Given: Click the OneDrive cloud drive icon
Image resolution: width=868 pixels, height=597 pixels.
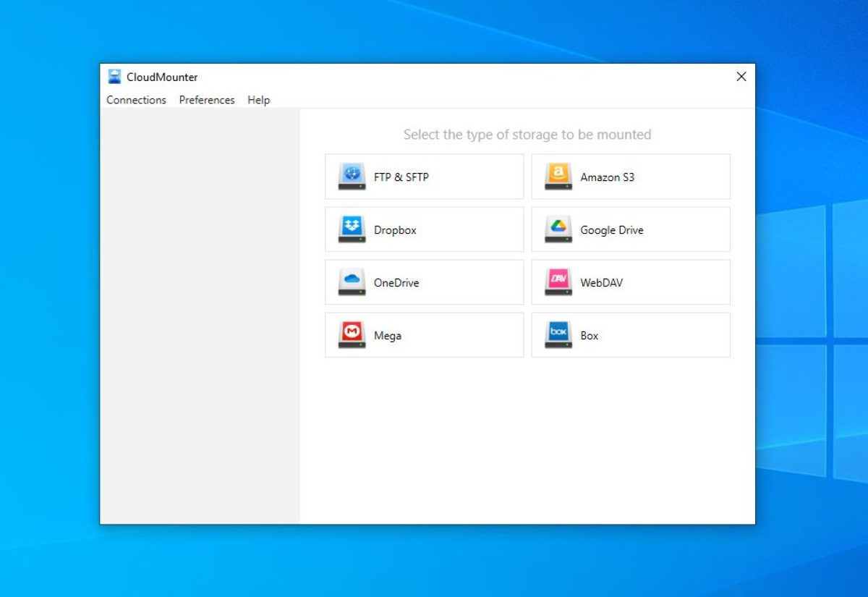Looking at the screenshot, I should [352, 282].
